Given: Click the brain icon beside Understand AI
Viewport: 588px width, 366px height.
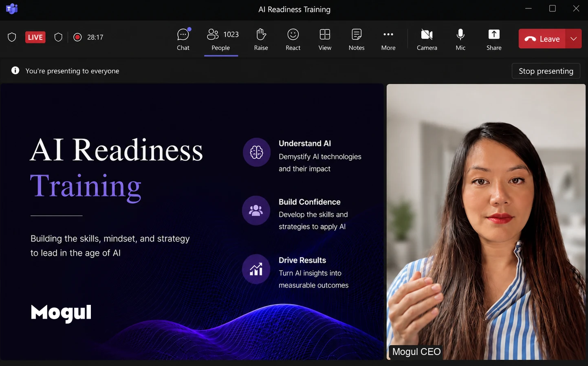Looking at the screenshot, I should pos(257,152).
